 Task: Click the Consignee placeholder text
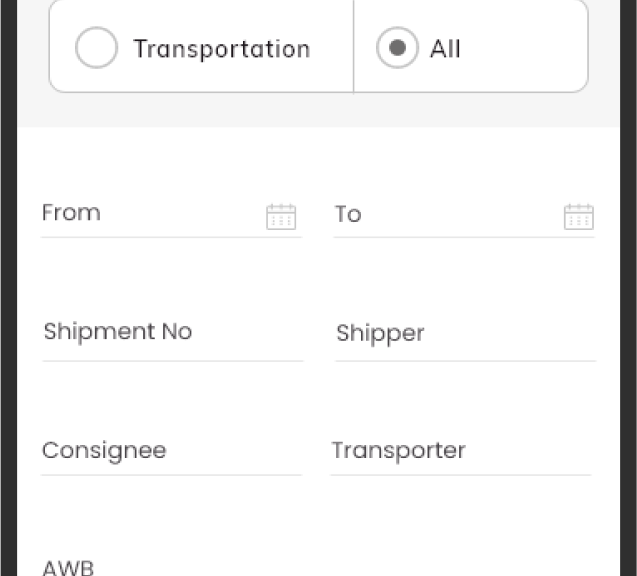[104, 451]
